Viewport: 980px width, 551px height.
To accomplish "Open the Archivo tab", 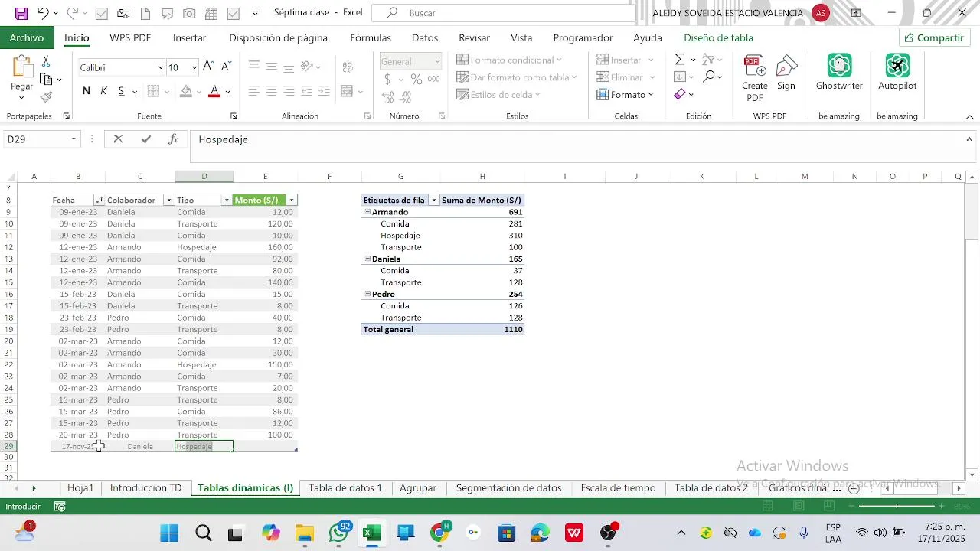I will pos(27,37).
